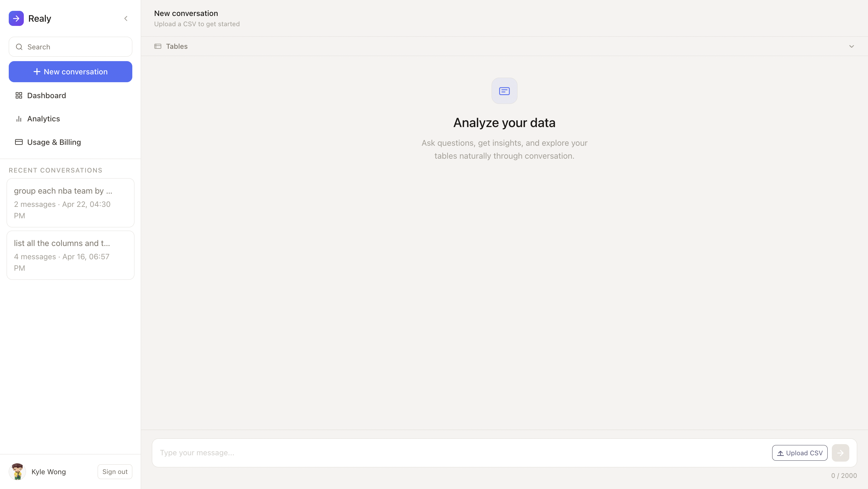Image resolution: width=868 pixels, height=489 pixels.
Task: Click the Realy app name
Action: pyautogui.click(x=40, y=18)
